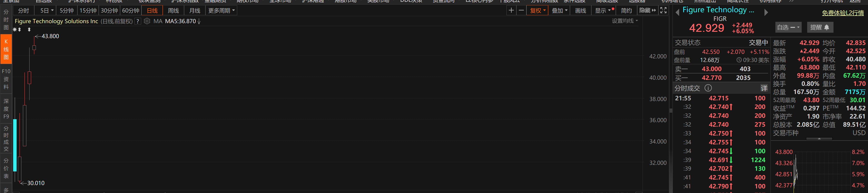Click Figure Technology stock name header
Viewport: 868px width, 193px height.
tap(718, 10)
